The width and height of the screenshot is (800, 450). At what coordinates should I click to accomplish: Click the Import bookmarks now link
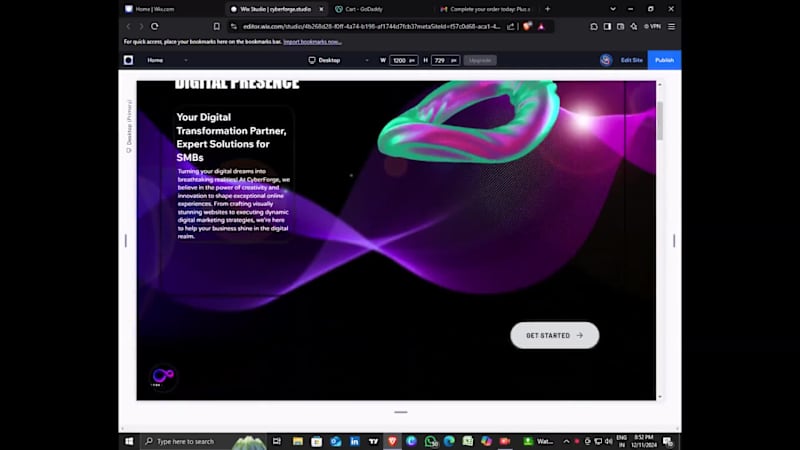[x=312, y=42]
